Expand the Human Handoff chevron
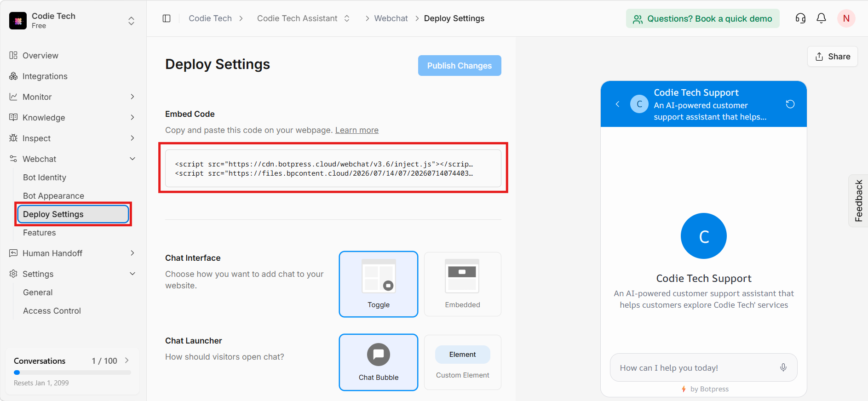 pyautogui.click(x=132, y=253)
